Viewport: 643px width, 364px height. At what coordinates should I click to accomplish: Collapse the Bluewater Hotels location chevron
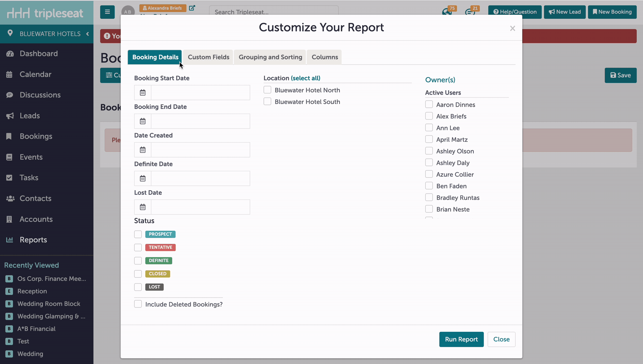tap(88, 34)
